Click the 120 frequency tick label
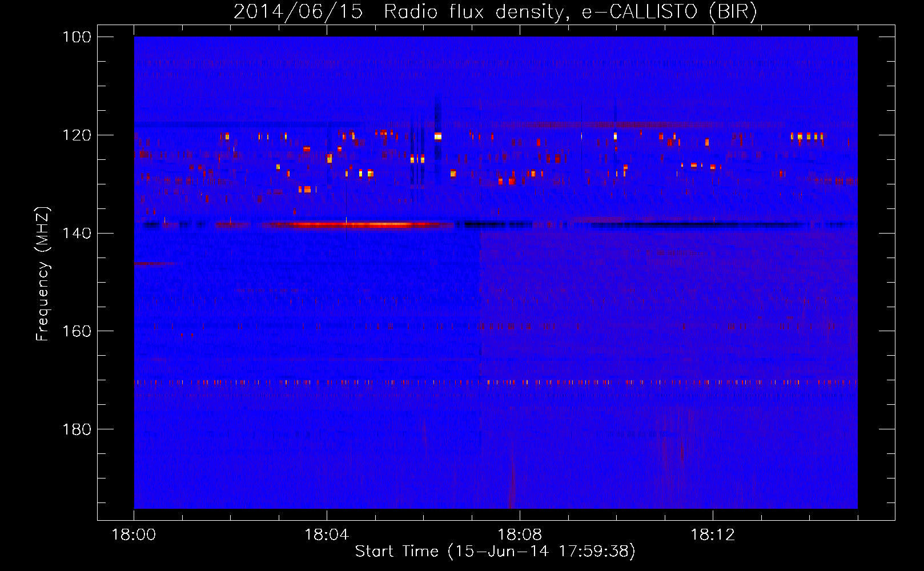 point(77,135)
